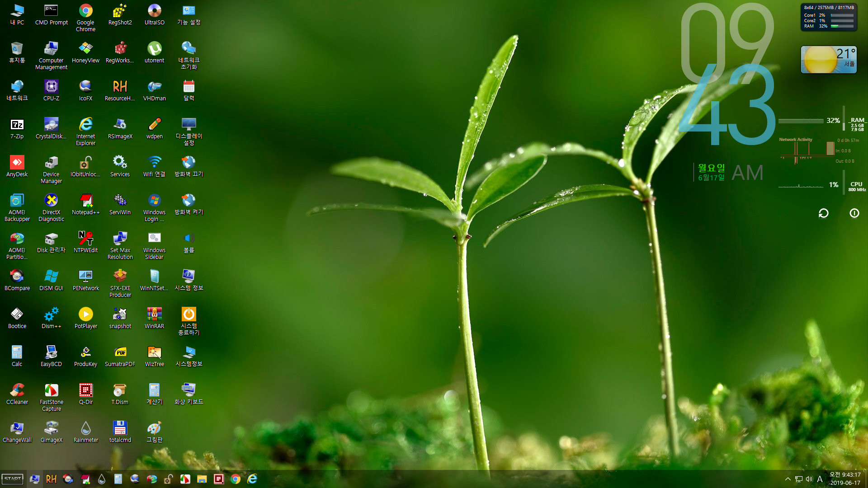Open the 방화벽 끄기 firewall-off shortcut
This screenshot has height=488, width=868.
189,166
